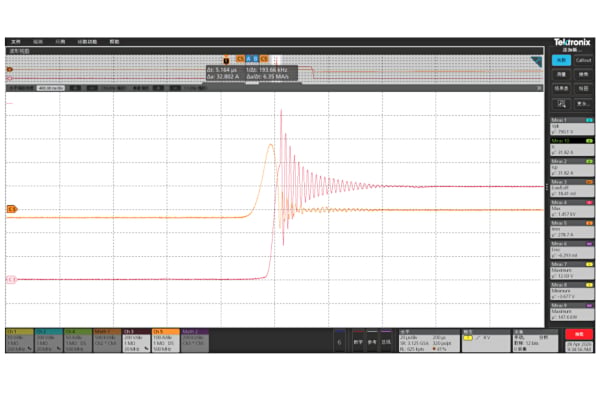This screenshot has width=600, height=400.
Task: Click the Measure button below Cursors
Action: coord(561,74)
